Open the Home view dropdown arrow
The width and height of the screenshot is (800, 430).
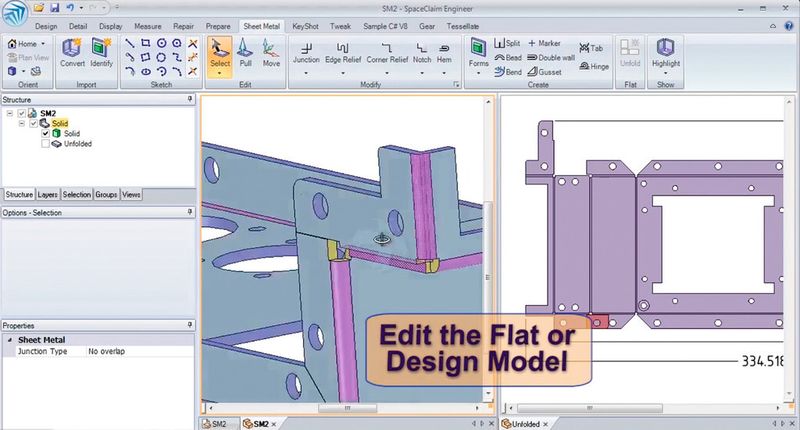[43, 44]
